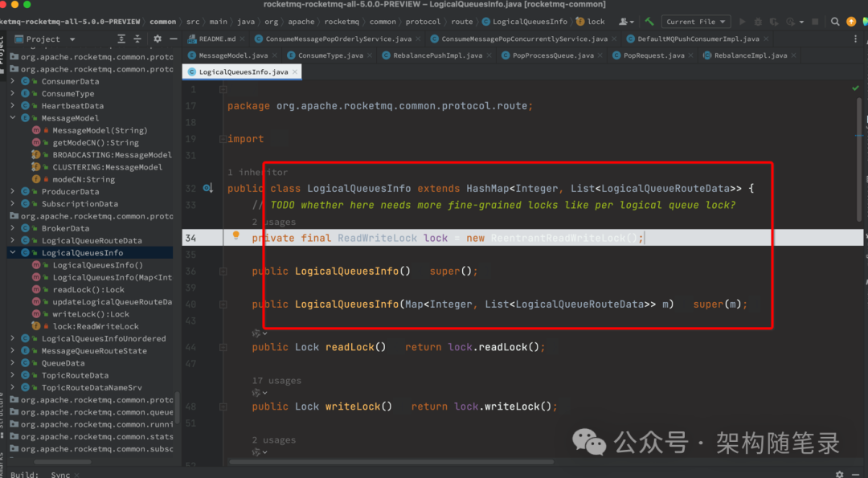Open Search Everywhere magnifier icon
The image size is (868, 478).
pyautogui.click(x=835, y=22)
